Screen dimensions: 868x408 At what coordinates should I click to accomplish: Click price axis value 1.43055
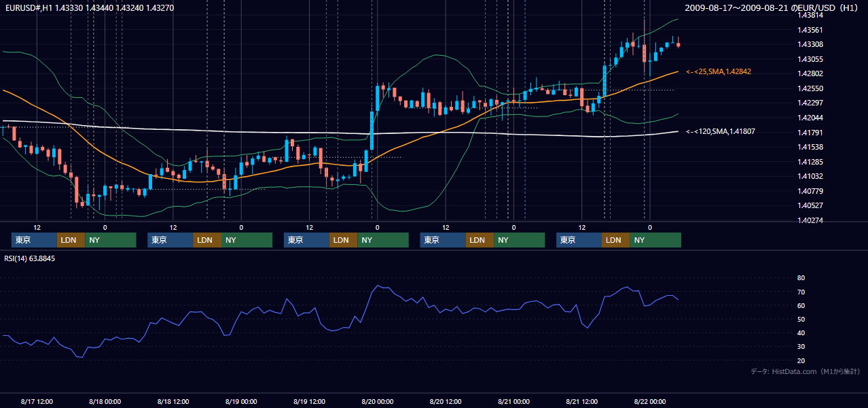[810, 59]
